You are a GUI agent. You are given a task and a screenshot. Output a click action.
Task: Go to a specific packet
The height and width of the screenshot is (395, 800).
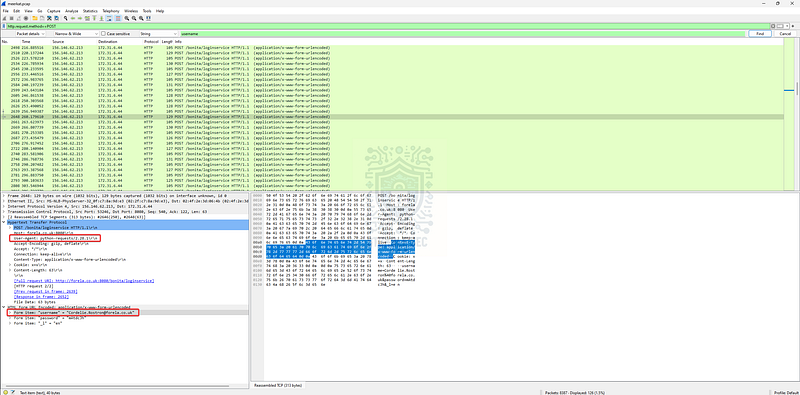pos(87,18)
